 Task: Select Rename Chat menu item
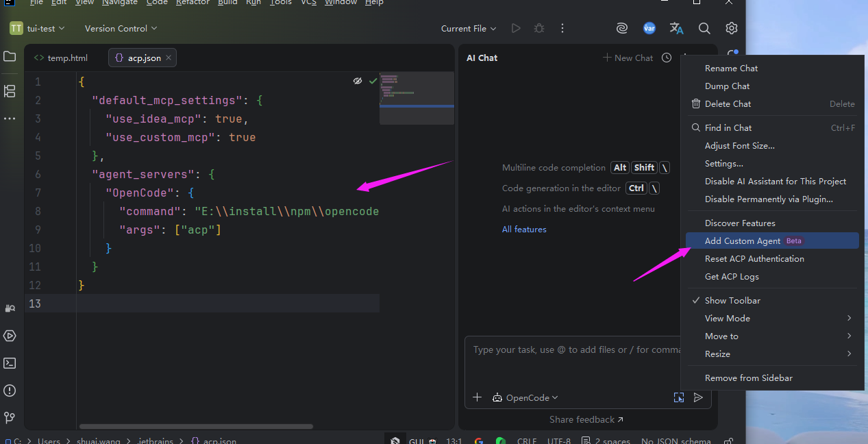731,68
